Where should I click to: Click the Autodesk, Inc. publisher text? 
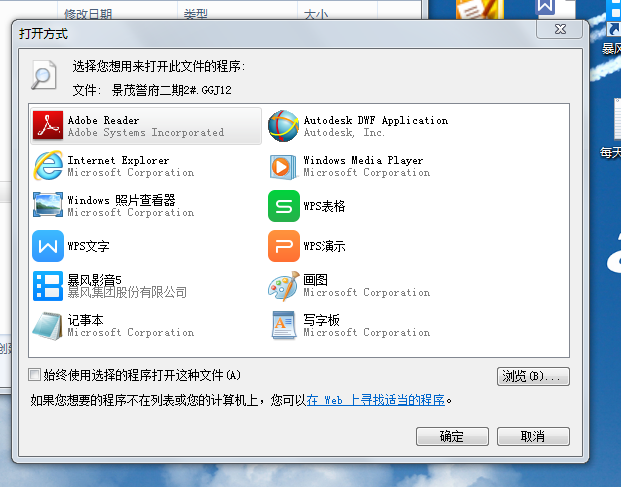[344, 132]
